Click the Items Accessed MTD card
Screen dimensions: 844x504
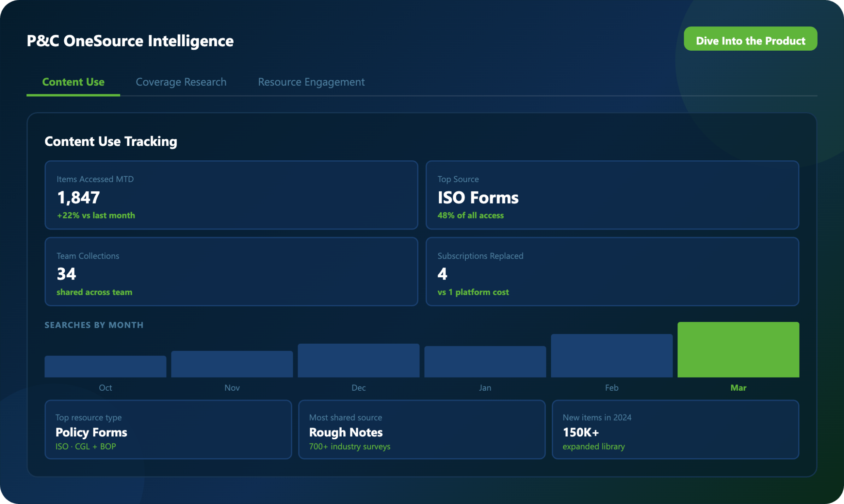[231, 195]
